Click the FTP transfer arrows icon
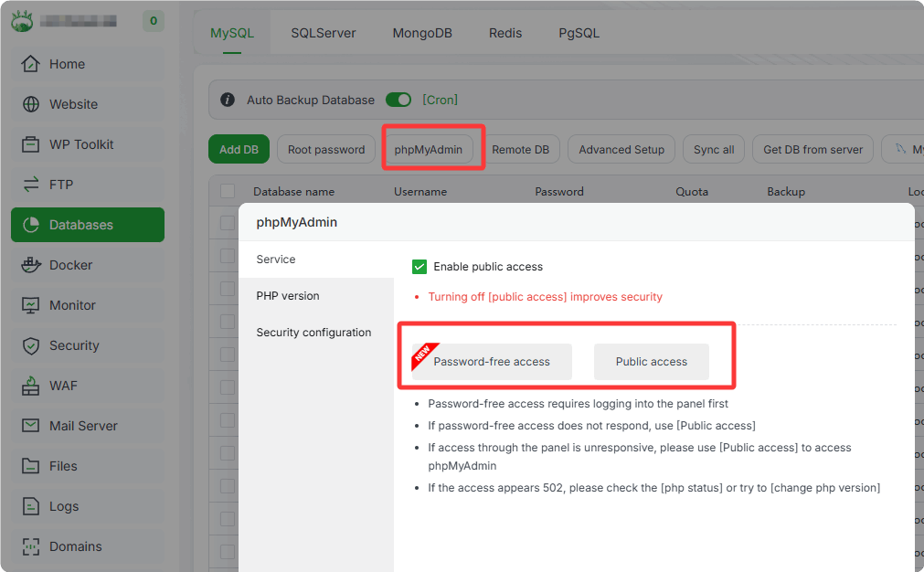This screenshot has width=924, height=572. pos(31,185)
